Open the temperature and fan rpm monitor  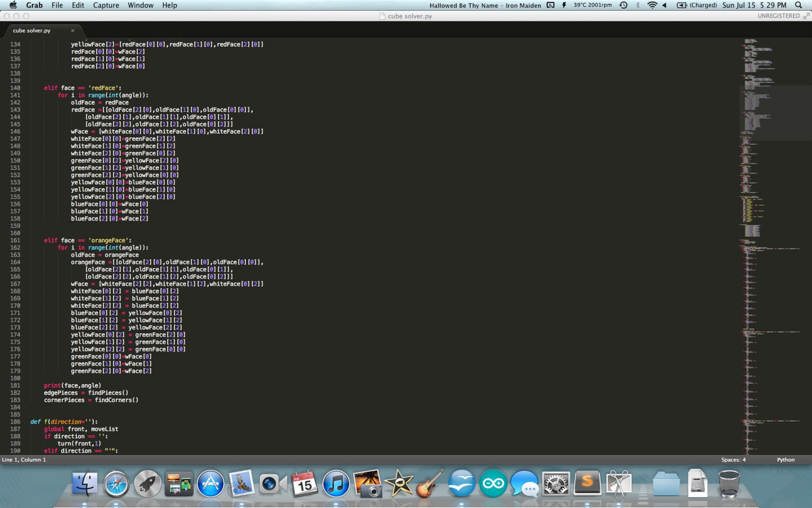tap(592, 5)
